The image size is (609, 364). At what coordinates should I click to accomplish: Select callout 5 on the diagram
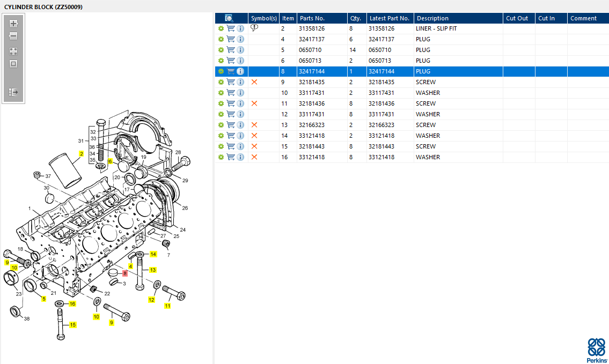[x=44, y=299]
